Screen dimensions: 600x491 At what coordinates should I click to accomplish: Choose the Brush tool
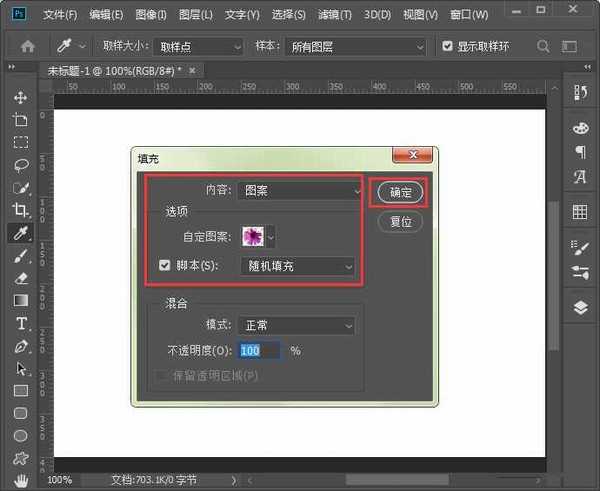pyautogui.click(x=20, y=256)
